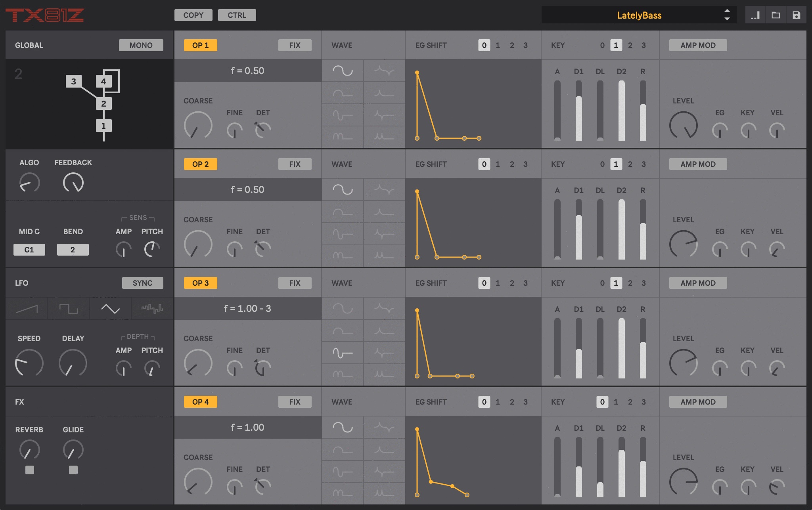
Task: Open the preset folder browser icon
Action: (776, 15)
